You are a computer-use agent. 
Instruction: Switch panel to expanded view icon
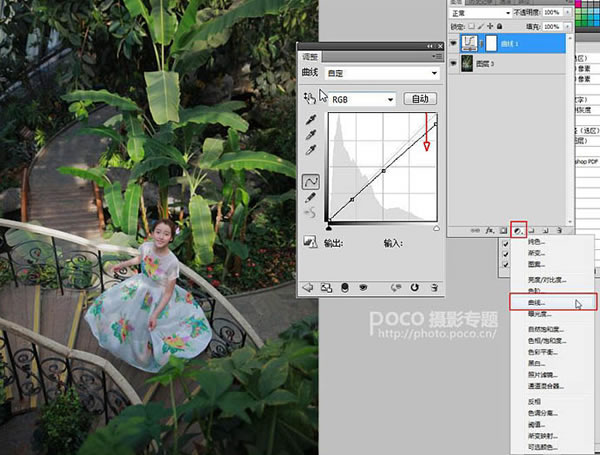click(x=326, y=287)
